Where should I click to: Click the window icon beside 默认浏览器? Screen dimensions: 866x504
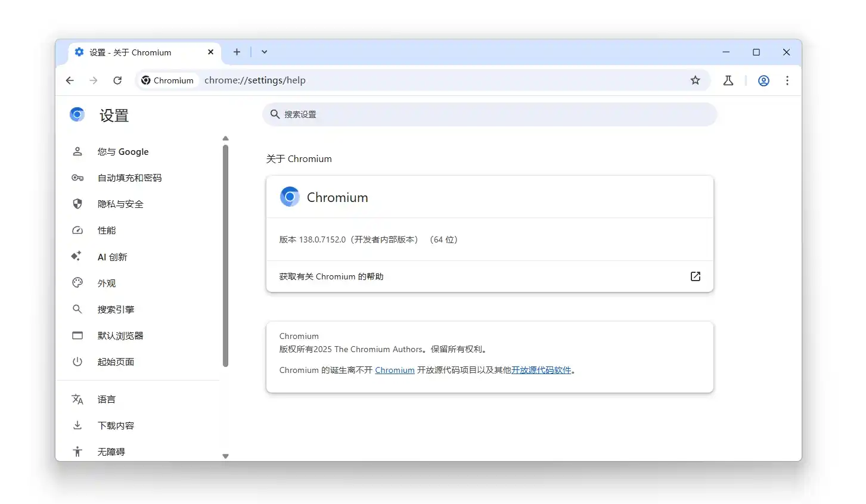(77, 335)
